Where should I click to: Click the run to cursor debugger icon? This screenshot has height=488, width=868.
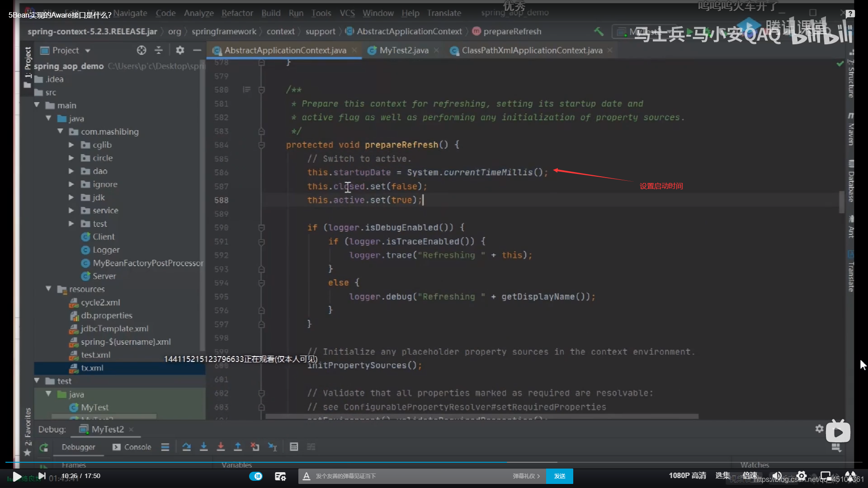[x=273, y=447]
